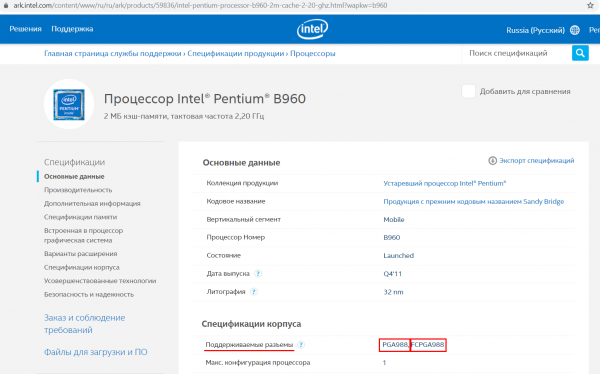Image resolution: width=600 pixels, height=374 pixels.
Task: Click the blue search magnifier button
Action: pos(580,53)
